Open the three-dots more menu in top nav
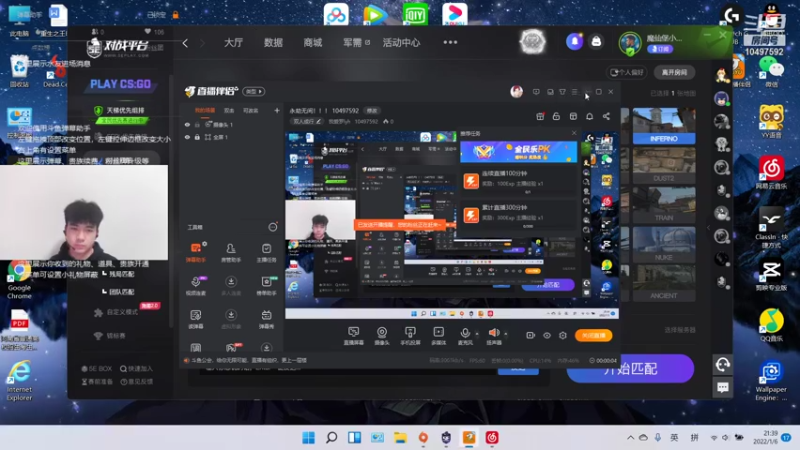800x450 pixels. tap(450, 42)
